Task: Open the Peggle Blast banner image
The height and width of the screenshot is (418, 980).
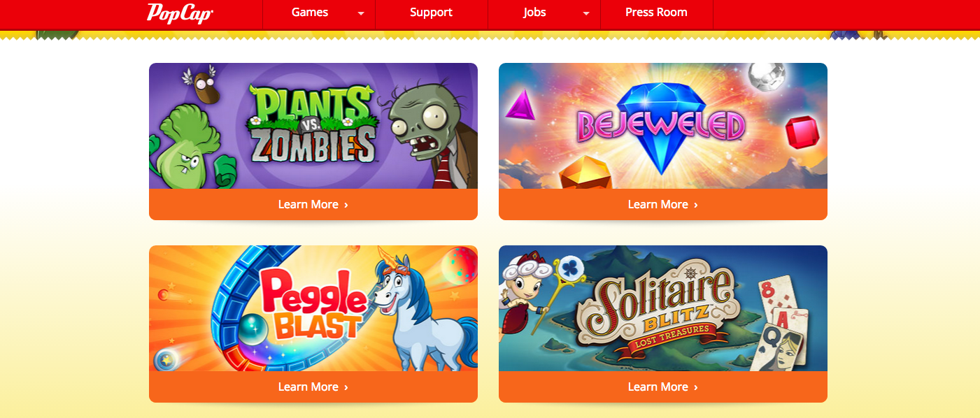Action: (313, 308)
